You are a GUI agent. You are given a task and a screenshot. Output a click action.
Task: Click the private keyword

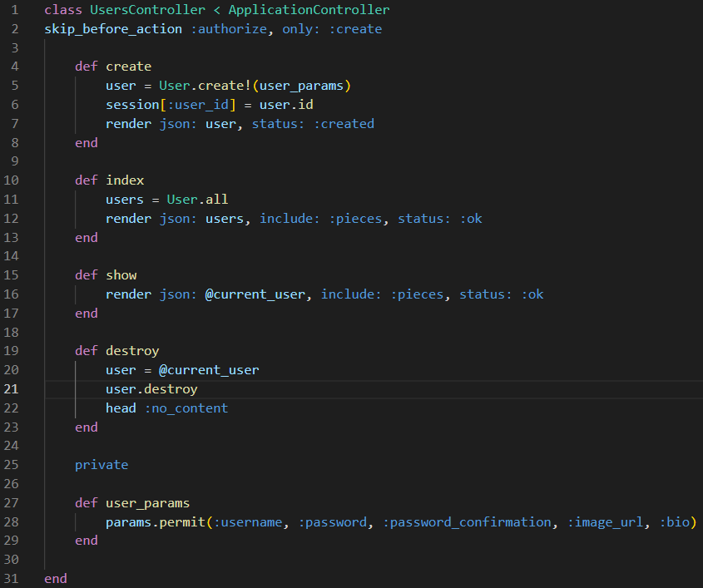[101, 464]
